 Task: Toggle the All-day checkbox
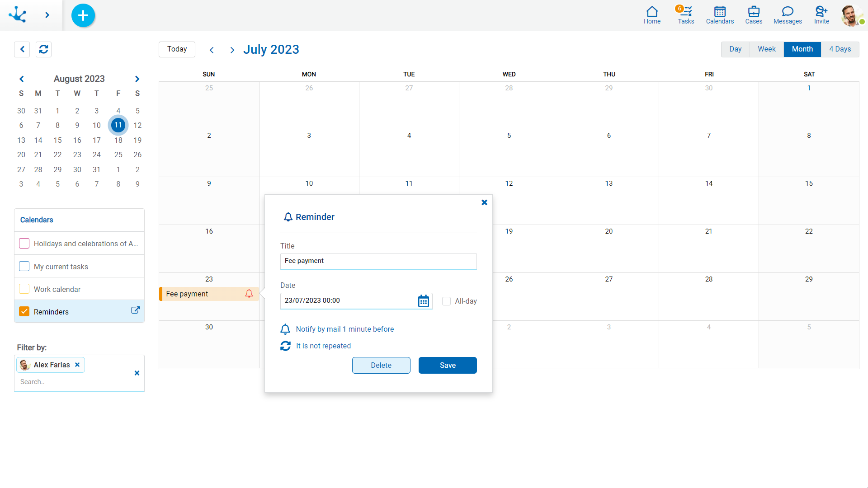pos(447,300)
